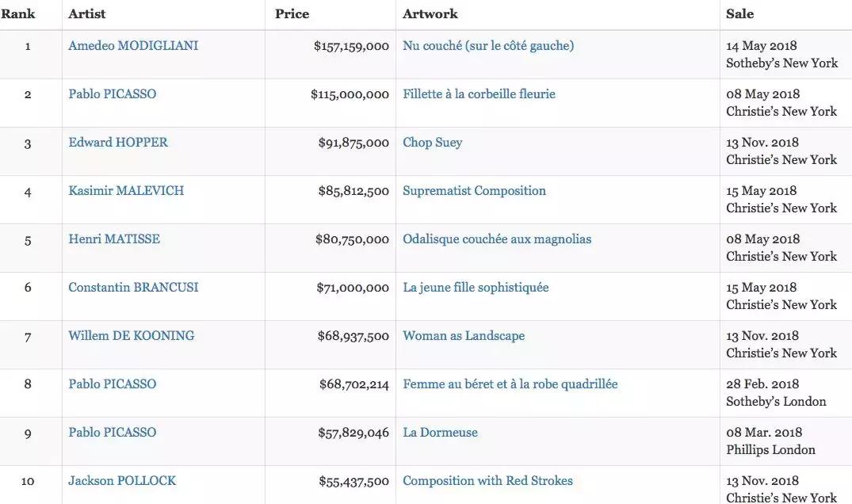Click the Edward HOPPER artist link
The height and width of the screenshot is (504, 852).
pyautogui.click(x=118, y=143)
